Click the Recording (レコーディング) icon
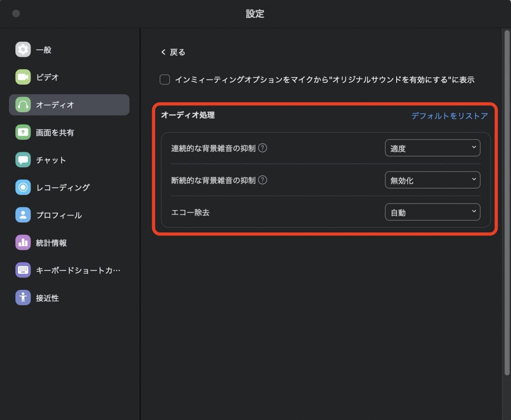511x420 pixels. 23,188
